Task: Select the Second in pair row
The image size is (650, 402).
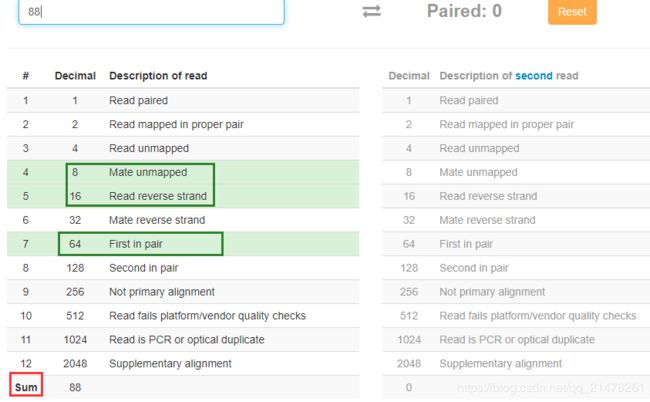Action: 183,268
